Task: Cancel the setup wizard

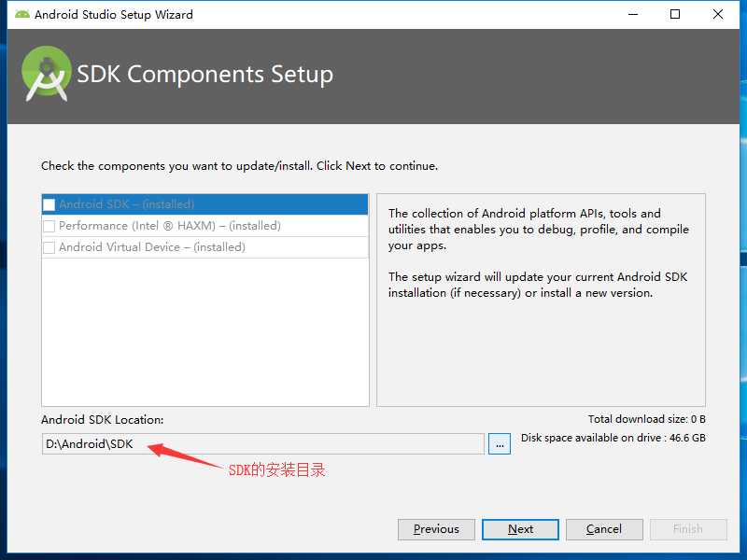Action: click(604, 529)
